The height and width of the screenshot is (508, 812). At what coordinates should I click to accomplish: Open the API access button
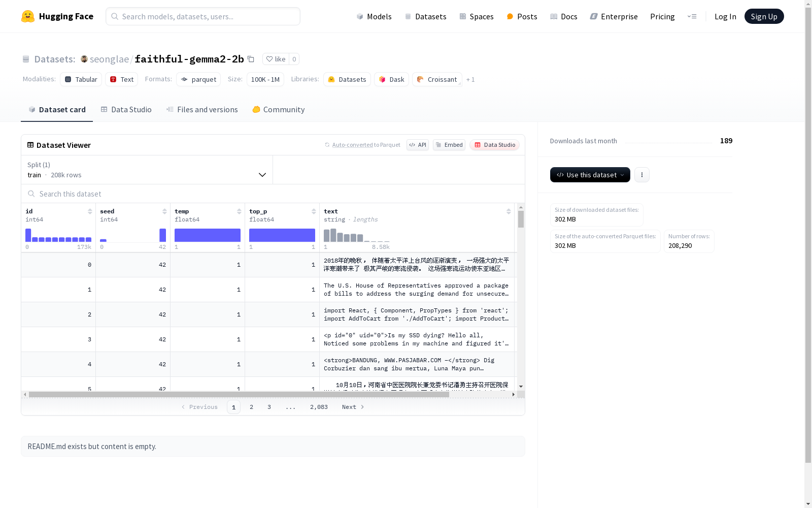click(x=418, y=145)
